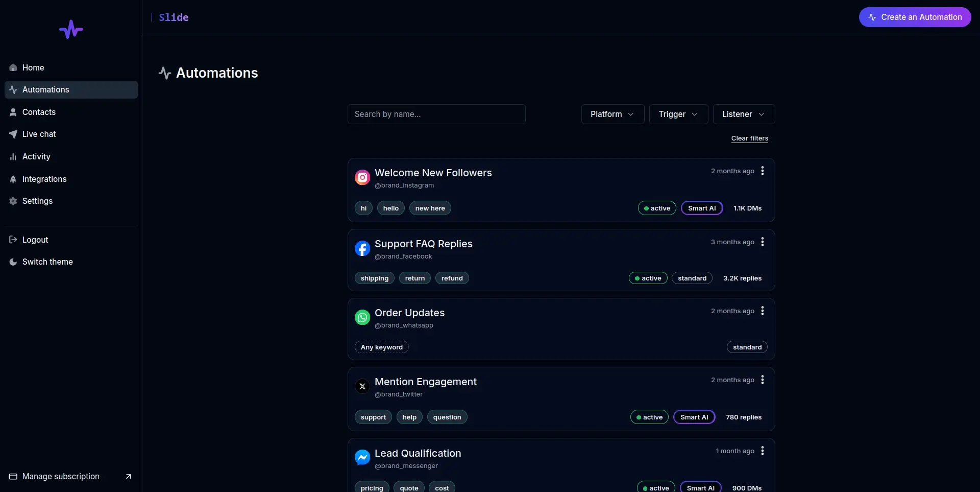
Task: Click the X icon on Mention Engagement
Action: (362, 387)
